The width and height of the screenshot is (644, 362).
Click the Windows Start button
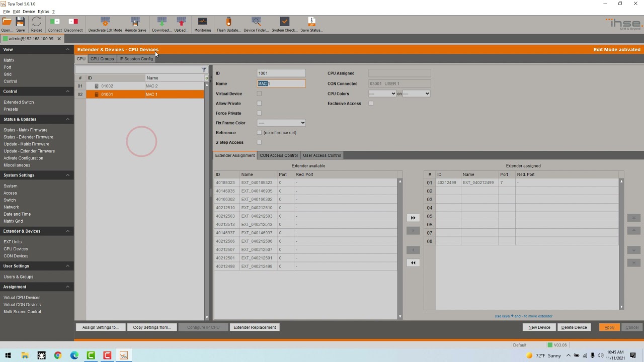click(8, 355)
